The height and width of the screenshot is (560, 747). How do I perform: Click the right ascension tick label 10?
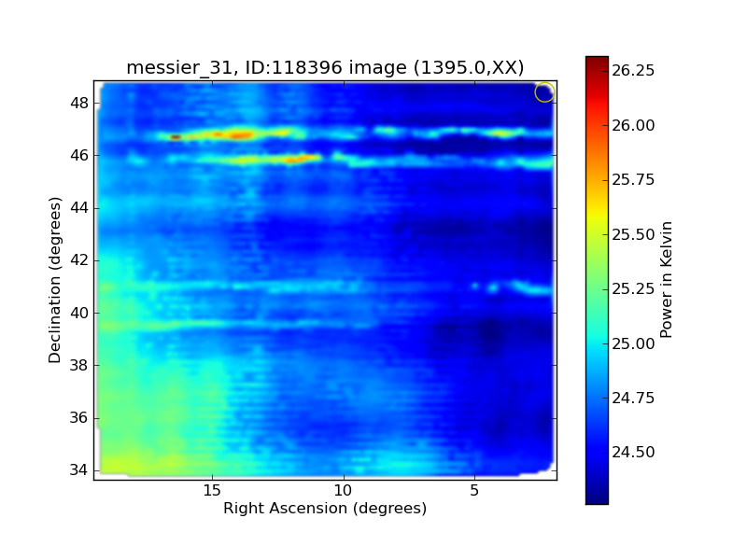pyautogui.click(x=343, y=491)
